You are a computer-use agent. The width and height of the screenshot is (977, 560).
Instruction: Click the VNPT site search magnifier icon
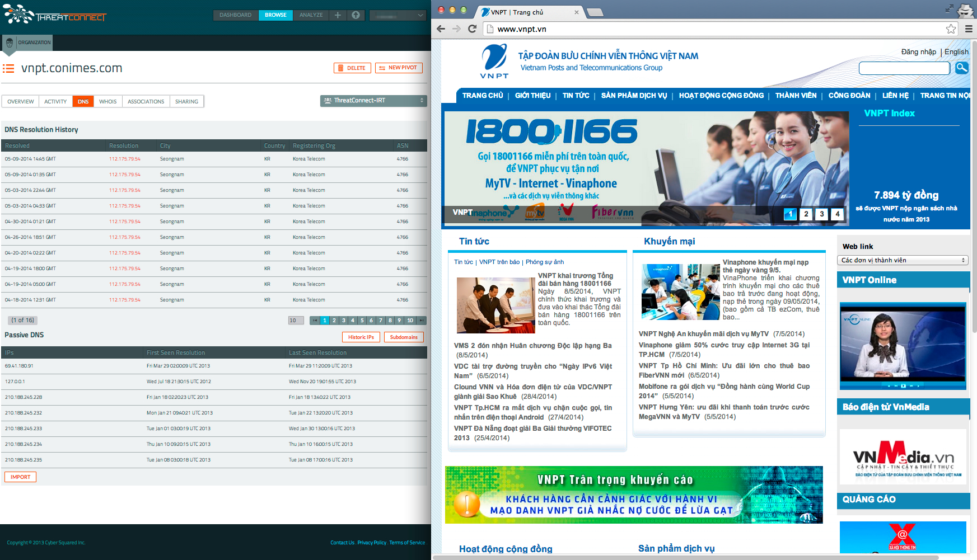pos(962,68)
